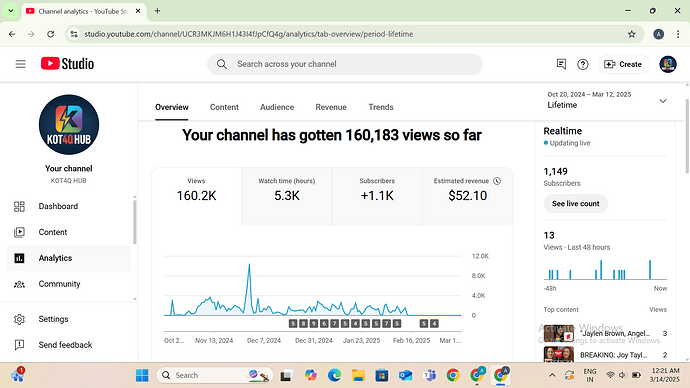690x388 pixels.
Task: Click the Windows taskbar Search box
Action: pos(215,375)
